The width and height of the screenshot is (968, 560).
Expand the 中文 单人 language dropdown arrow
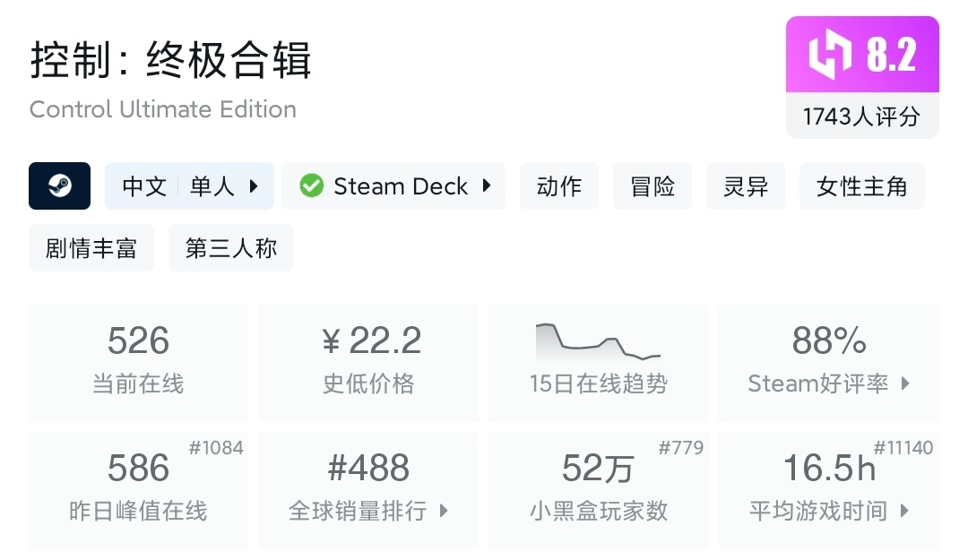click(x=254, y=186)
